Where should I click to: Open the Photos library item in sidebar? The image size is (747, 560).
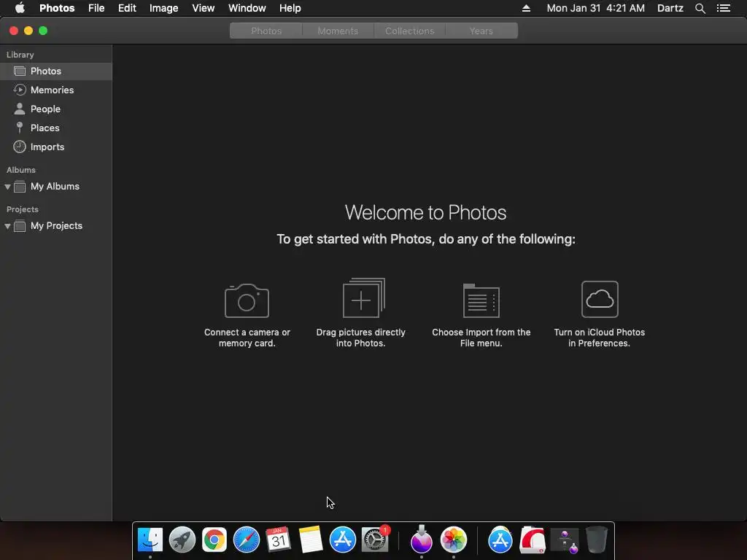coord(55,71)
